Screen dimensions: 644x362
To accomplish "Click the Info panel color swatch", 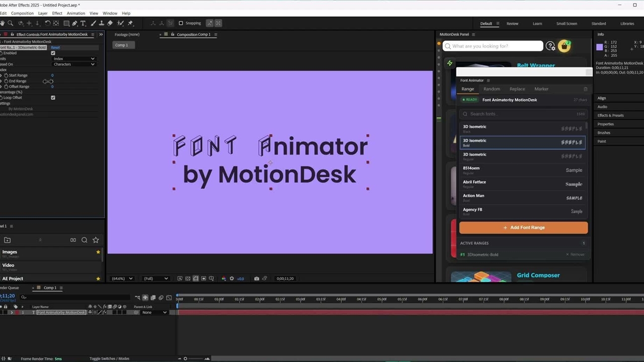I will [x=599, y=47].
